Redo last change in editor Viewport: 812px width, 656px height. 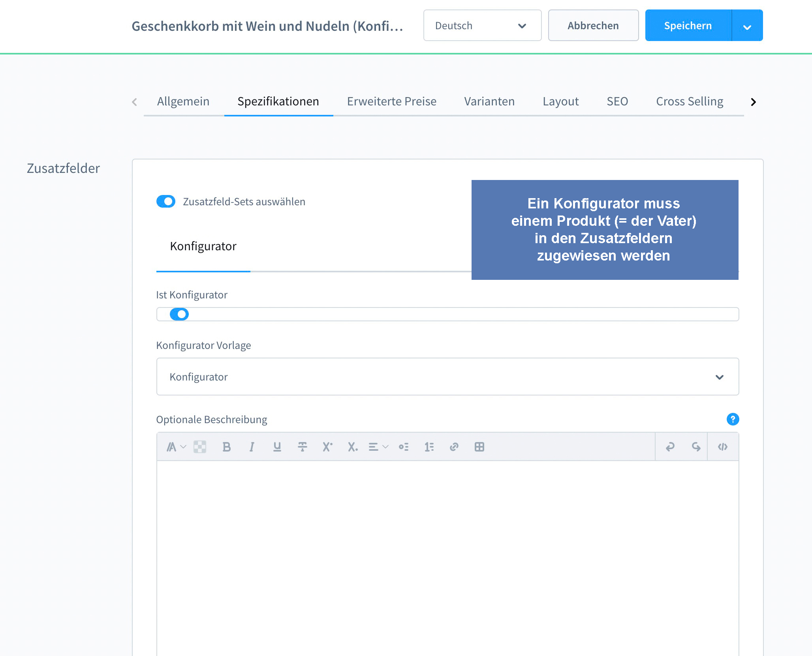tap(696, 447)
